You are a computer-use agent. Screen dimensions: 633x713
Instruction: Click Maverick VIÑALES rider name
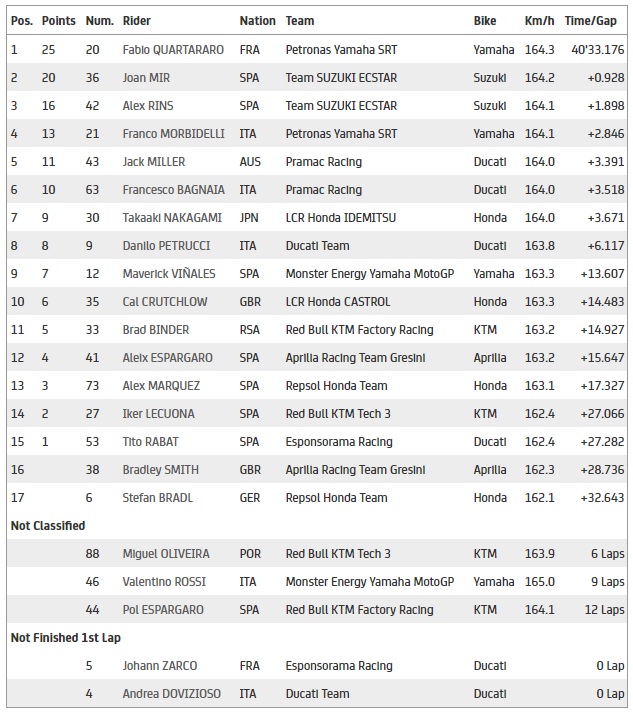point(163,273)
